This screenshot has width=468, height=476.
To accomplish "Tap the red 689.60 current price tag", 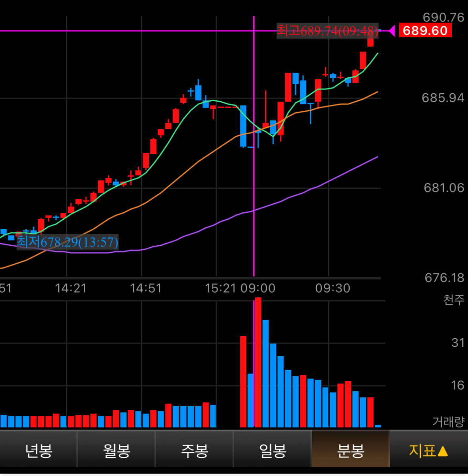I will tap(425, 31).
